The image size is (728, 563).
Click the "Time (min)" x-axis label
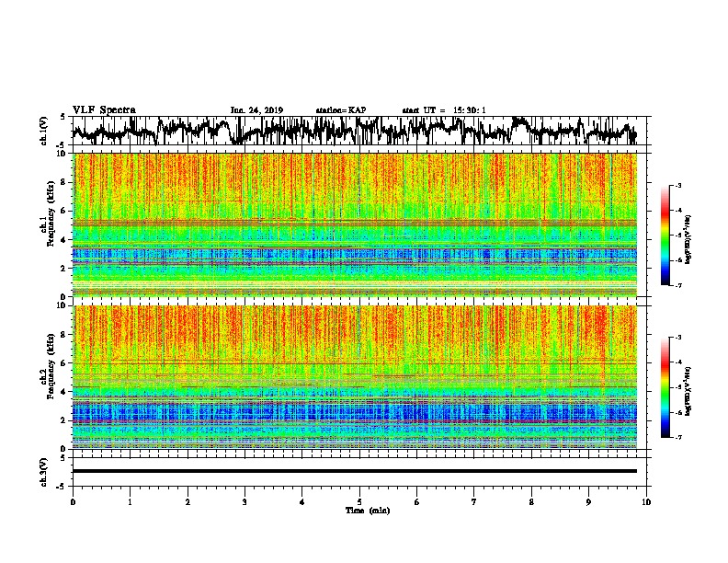(368, 511)
